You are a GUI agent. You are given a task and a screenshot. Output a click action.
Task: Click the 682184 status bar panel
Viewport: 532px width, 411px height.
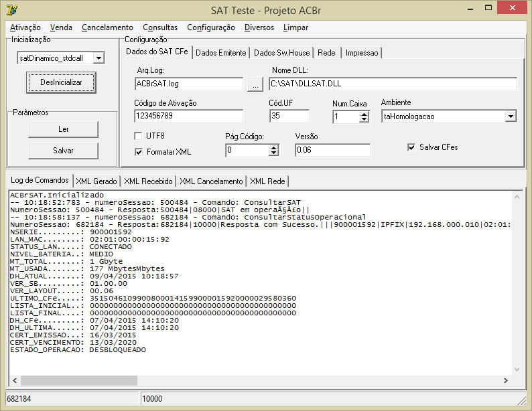pos(72,399)
